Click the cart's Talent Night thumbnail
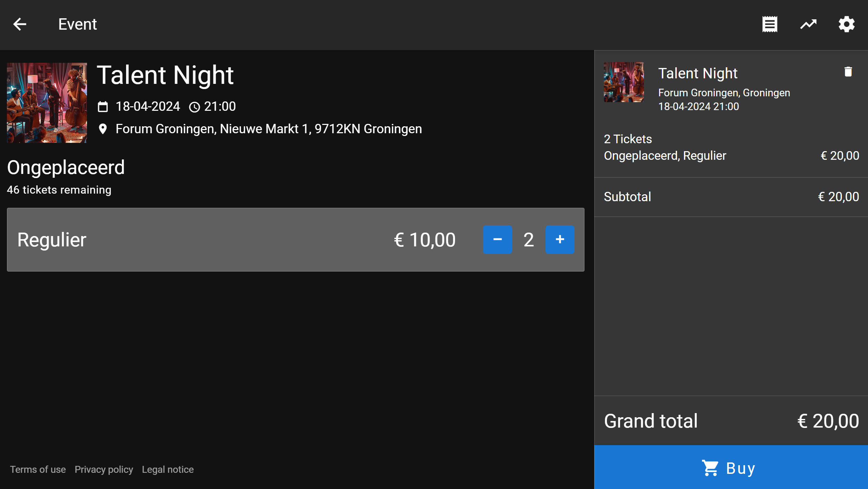The height and width of the screenshot is (489, 868). tap(624, 82)
